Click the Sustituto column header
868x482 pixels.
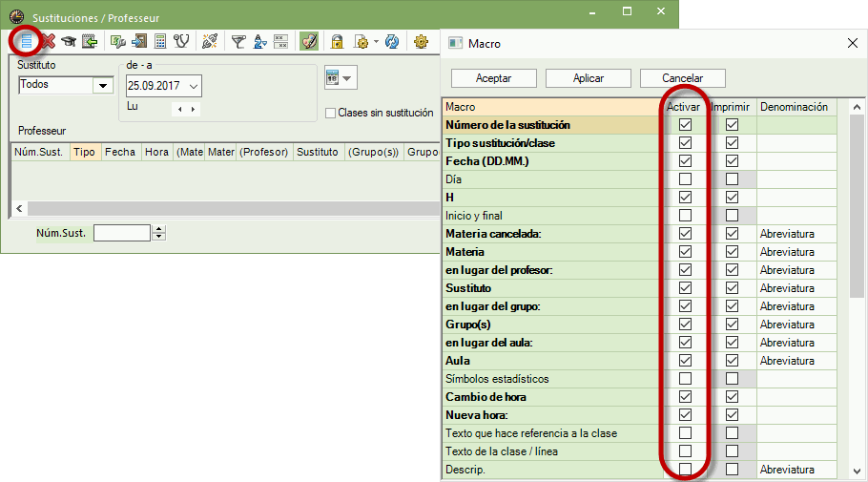318,152
